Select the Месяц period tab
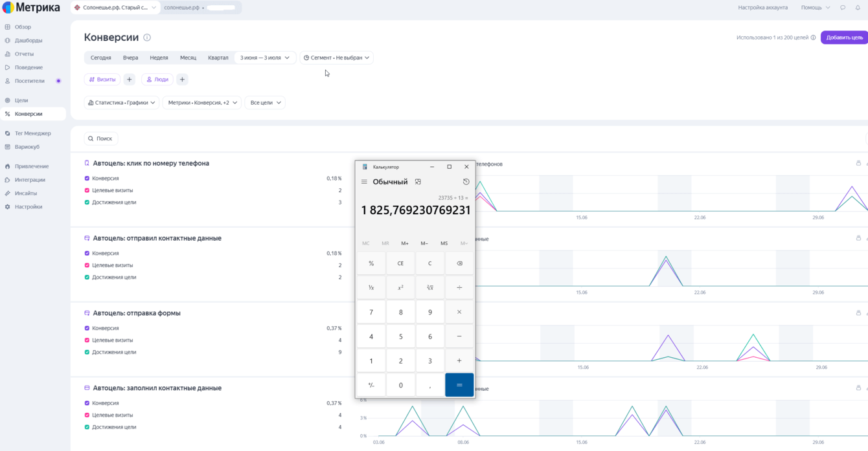 tap(188, 58)
